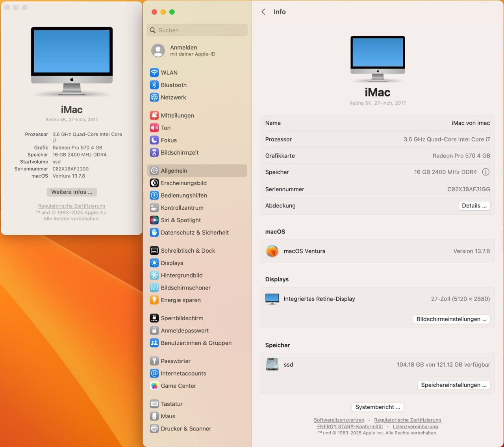Click the Maus icon in sidebar
The image size is (504, 447).
coord(154,416)
